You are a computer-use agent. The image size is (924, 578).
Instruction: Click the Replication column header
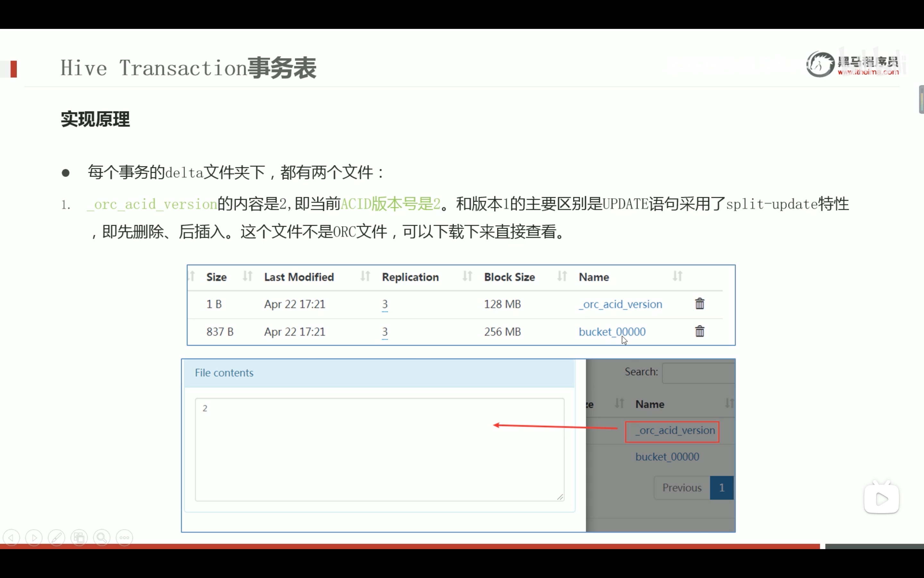(x=410, y=277)
